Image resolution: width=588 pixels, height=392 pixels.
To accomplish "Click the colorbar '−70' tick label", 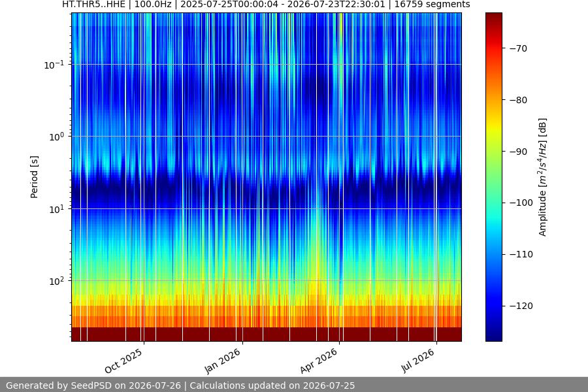I will click(x=518, y=48).
